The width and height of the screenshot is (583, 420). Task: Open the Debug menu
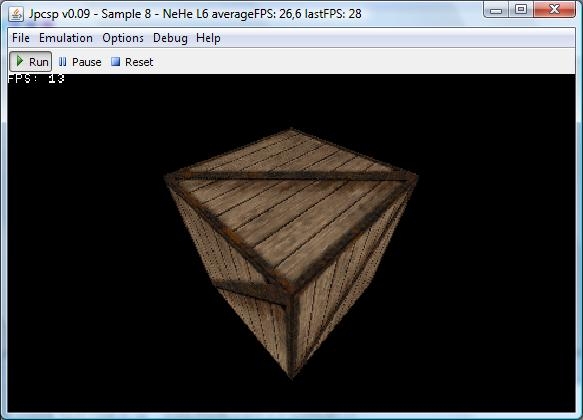(x=170, y=38)
